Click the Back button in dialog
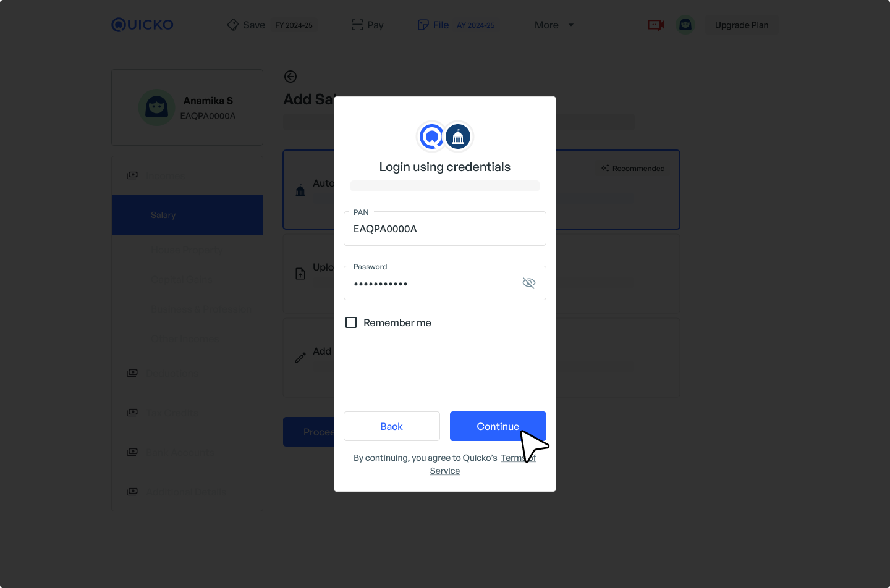This screenshot has width=890, height=588. [392, 426]
